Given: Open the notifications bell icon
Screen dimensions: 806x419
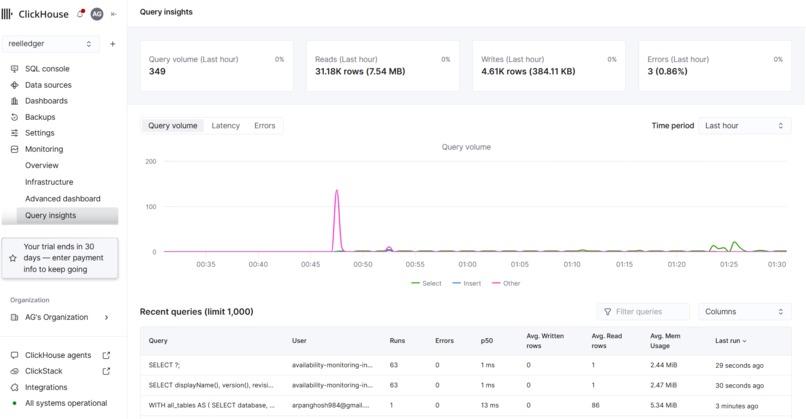Looking at the screenshot, I should tap(81, 14).
